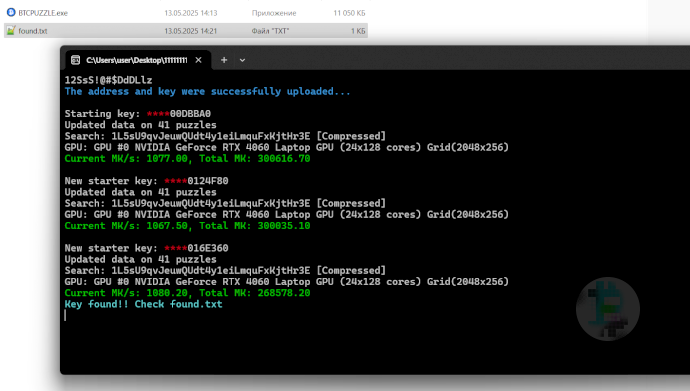The width and height of the screenshot is (690, 391).
Task: Click the BTCPUZZLE.exe type 'Приложение'
Action: tap(274, 13)
